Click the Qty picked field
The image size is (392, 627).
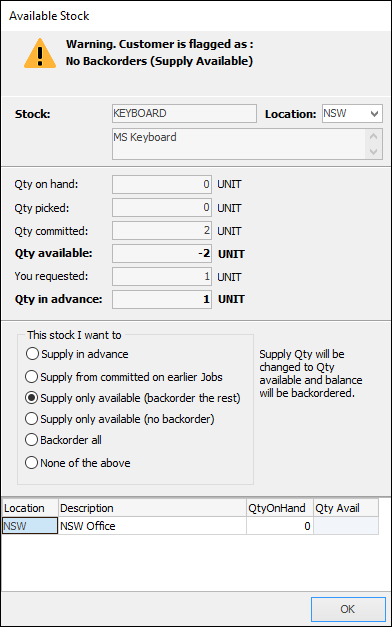(162, 208)
